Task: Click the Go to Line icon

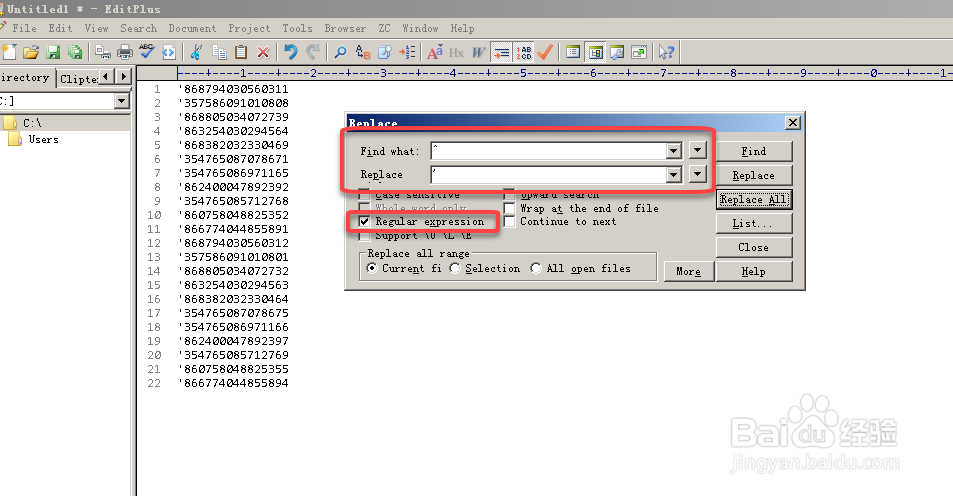Action: click(x=407, y=52)
